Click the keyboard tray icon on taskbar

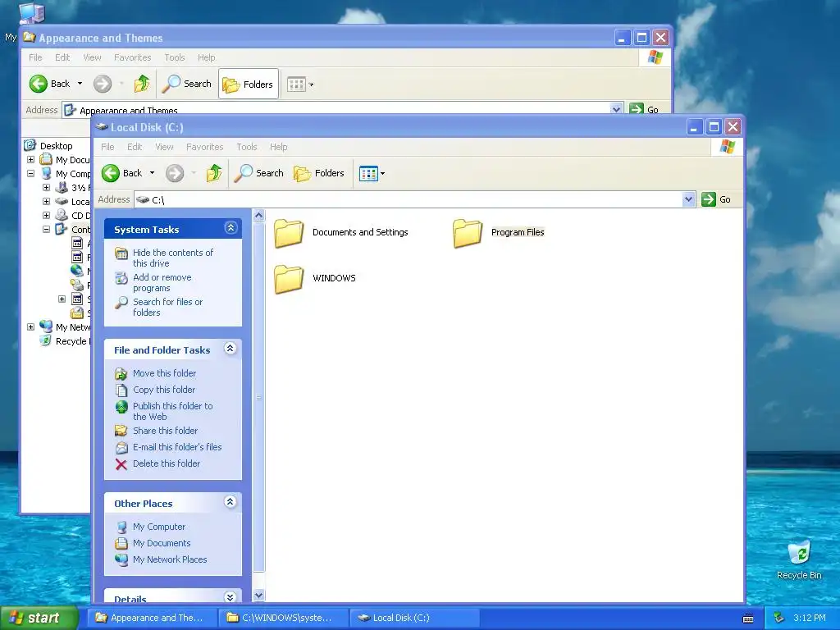pos(748,619)
